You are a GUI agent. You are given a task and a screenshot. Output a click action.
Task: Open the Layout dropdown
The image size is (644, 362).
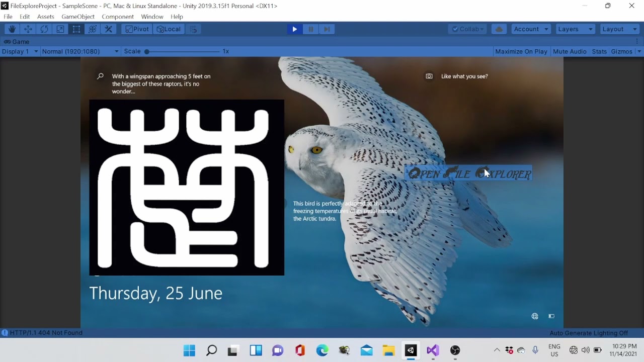point(620,29)
